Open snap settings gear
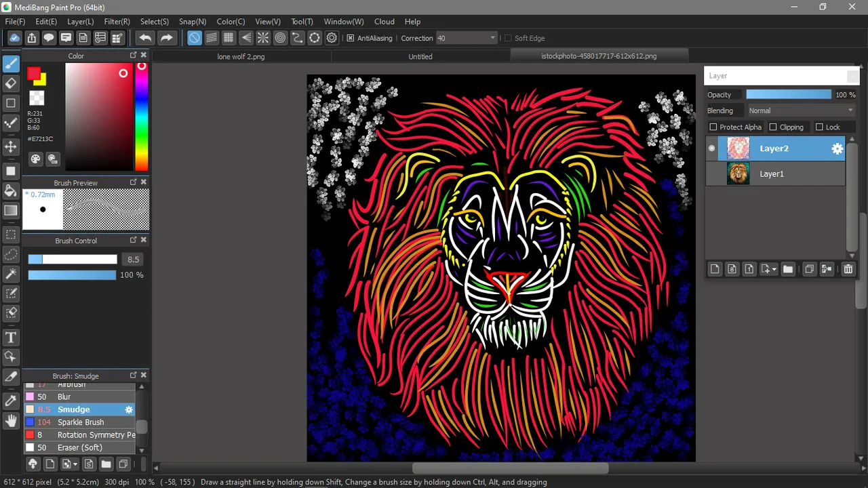868x488 pixels. click(332, 38)
